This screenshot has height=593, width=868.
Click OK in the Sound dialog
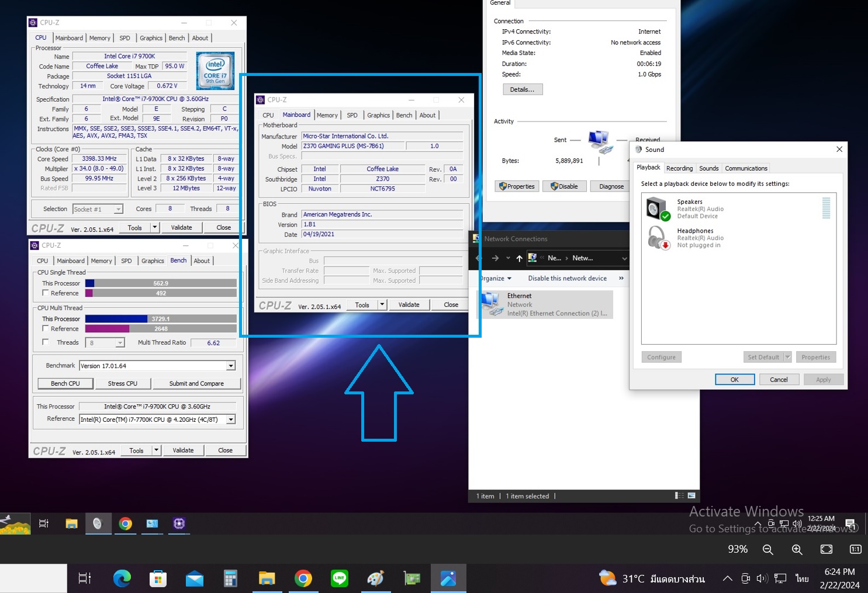tap(735, 380)
